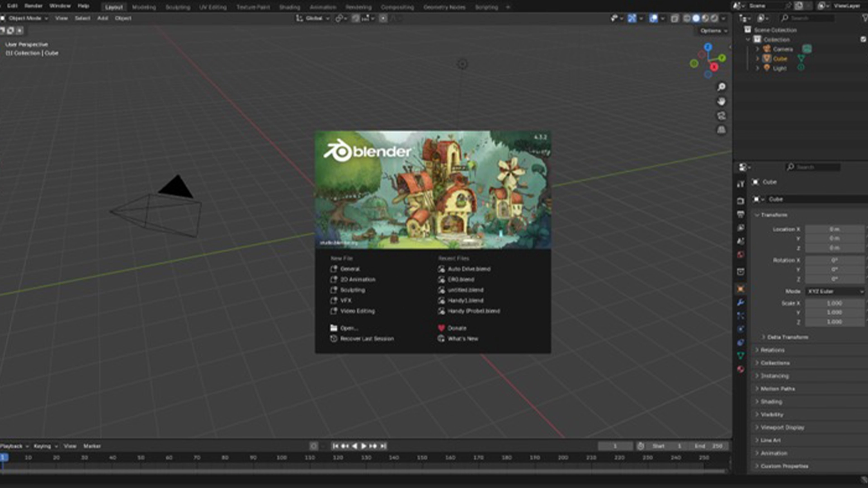Switch to wireframe viewport shading
This screenshot has height=488, width=868.
point(687,18)
